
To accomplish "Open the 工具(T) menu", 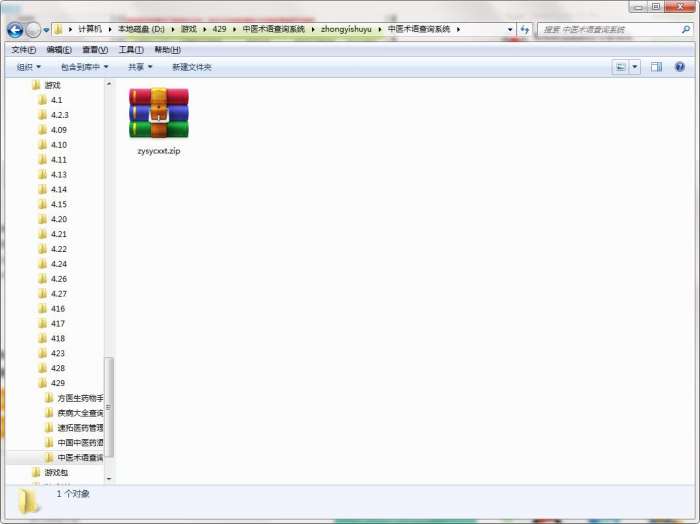I will [x=131, y=50].
